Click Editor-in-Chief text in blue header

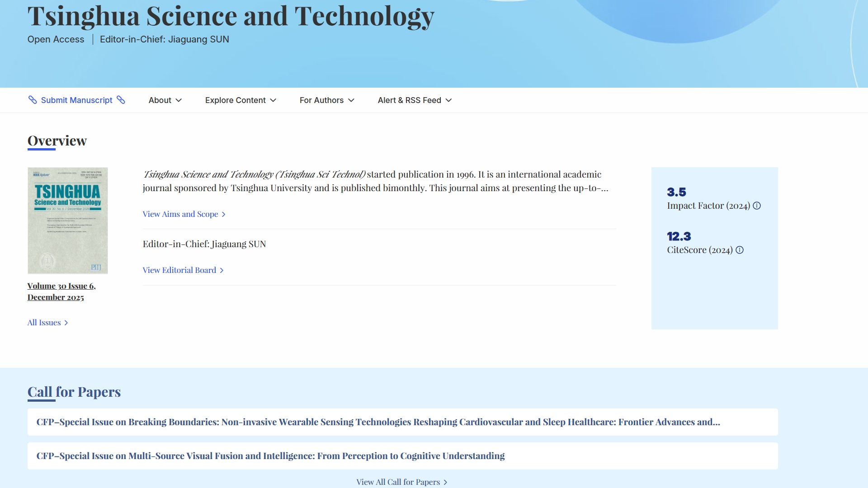(165, 39)
